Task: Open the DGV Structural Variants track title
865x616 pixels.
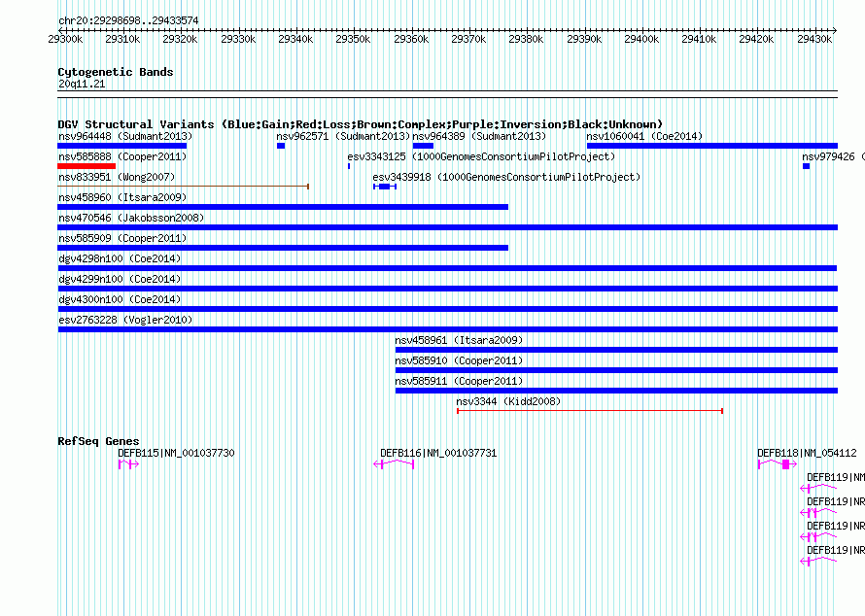Action: pos(361,124)
